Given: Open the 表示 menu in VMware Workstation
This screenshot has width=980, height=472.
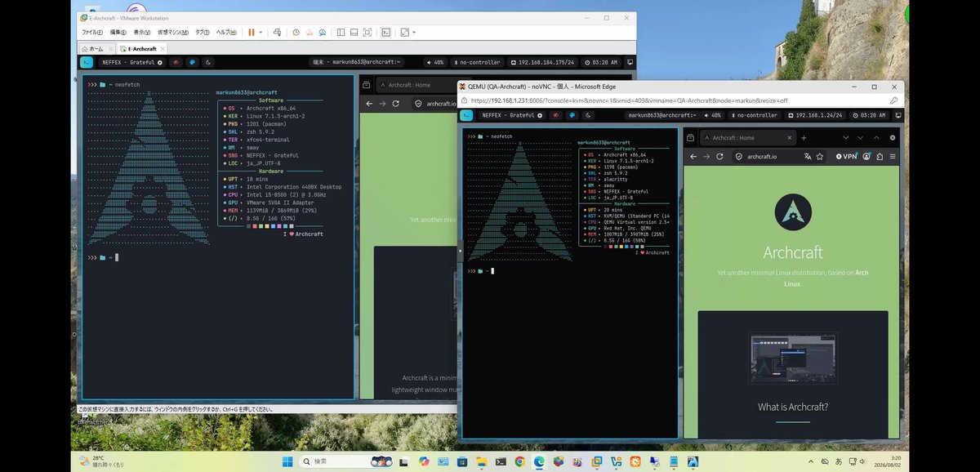Looking at the screenshot, I should pos(142,33).
